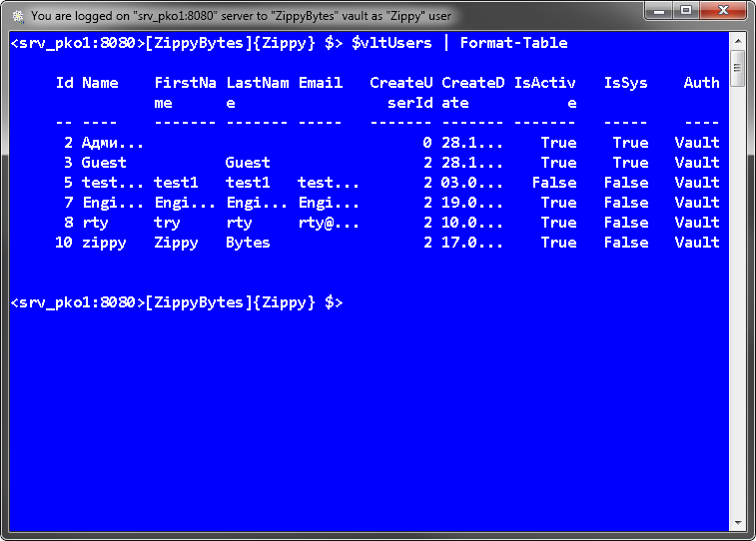Click the IsActive False value for test user

(x=554, y=183)
